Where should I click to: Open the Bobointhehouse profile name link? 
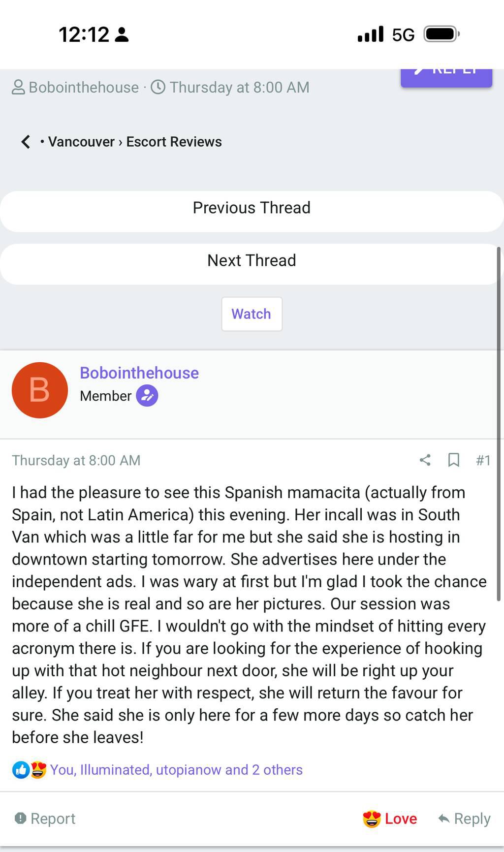click(x=139, y=373)
